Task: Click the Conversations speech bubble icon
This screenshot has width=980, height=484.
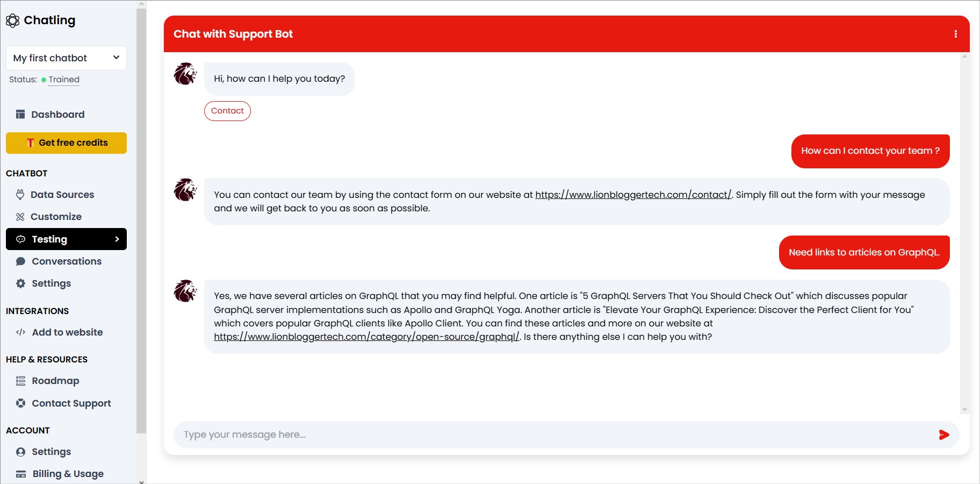Action: (20, 261)
